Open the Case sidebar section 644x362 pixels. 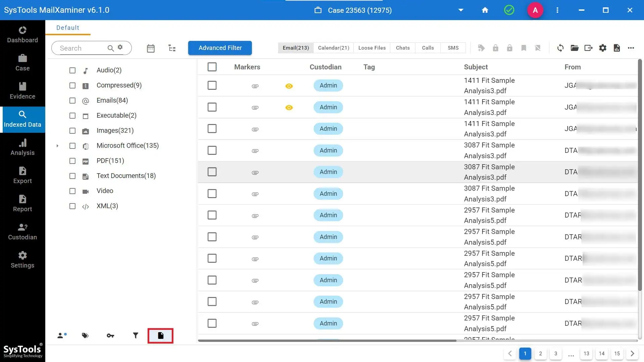(22, 63)
